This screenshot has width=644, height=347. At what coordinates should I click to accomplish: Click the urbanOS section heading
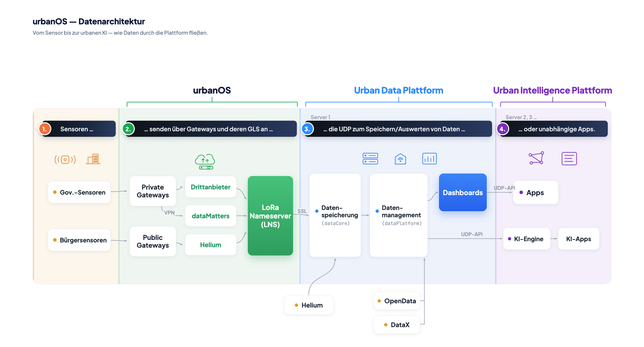pyautogui.click(x=212, y=91)
